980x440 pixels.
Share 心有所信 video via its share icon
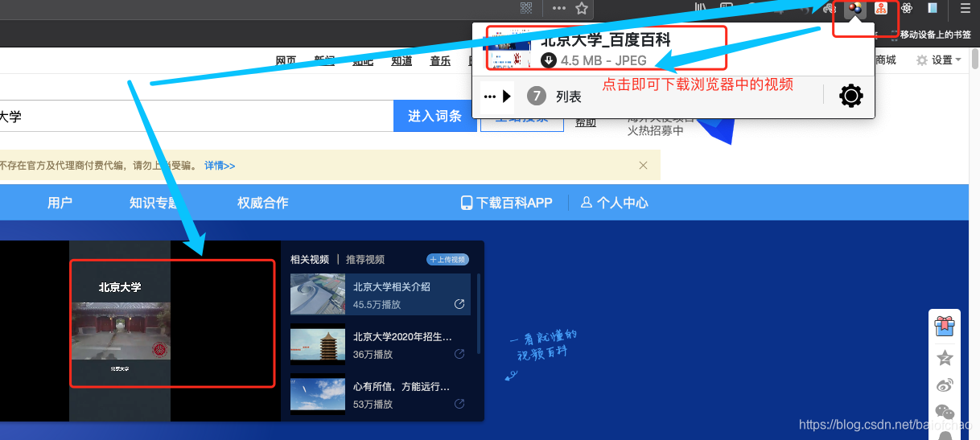(x=459, y=404)
